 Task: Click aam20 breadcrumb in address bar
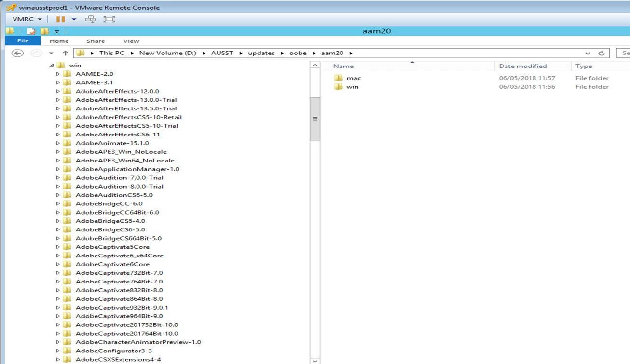[332, 53]
